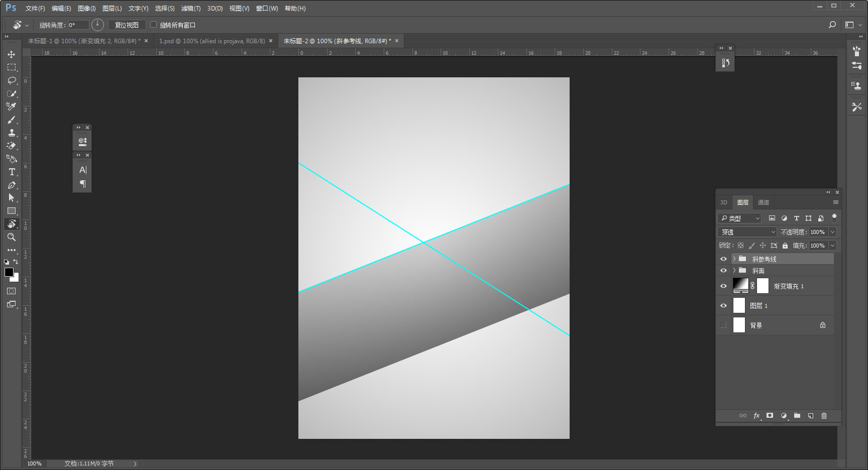Select the Eraser tool
Screen dimensions: 868x470
[12, 146]
